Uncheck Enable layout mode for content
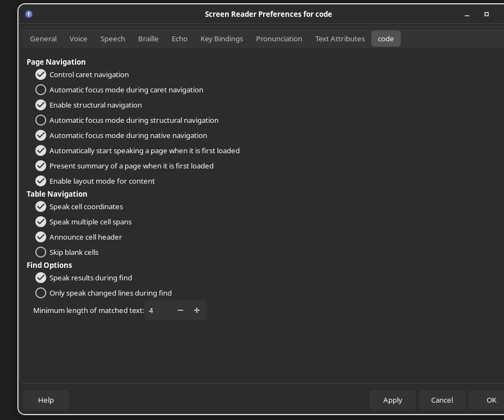This screenshot has height=420, width=504. [41, 181]
